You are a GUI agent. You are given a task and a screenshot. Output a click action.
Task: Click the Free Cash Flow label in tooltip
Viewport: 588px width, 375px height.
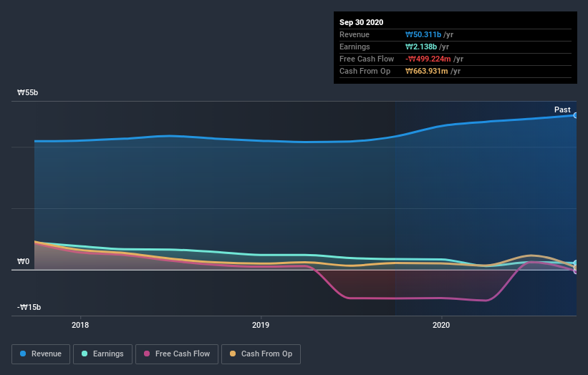367,59
